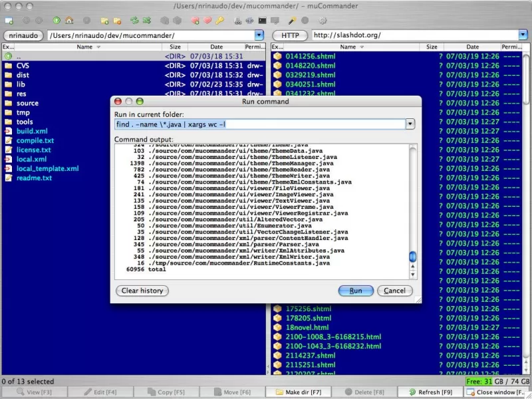Click the file icon beside 0141256.shtml
Image resolution: width=532 pixels, height=399 pixels.
(x=277, y=59)
